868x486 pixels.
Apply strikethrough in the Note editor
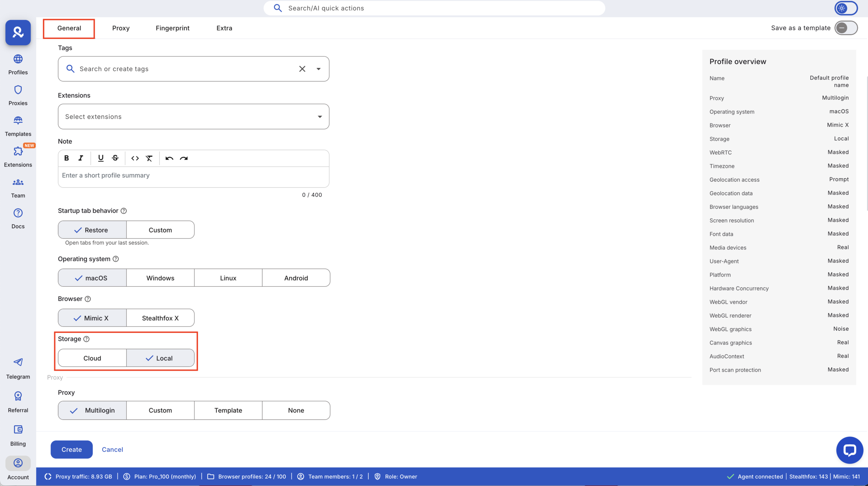(x=115, y=158)
